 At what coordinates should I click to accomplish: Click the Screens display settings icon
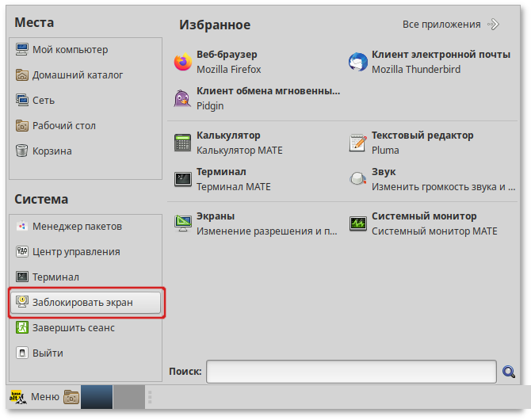183,223
